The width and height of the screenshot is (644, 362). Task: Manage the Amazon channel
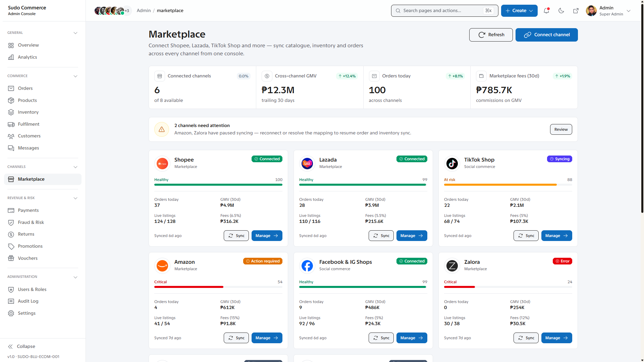267,338
